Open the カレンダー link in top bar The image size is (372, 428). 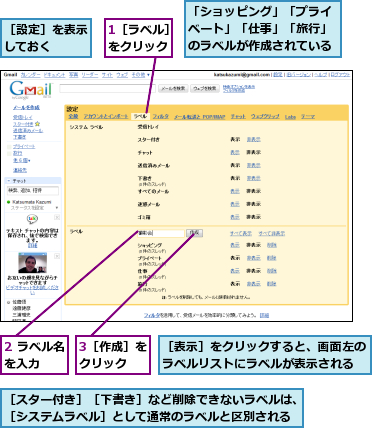tap(30, 75)
